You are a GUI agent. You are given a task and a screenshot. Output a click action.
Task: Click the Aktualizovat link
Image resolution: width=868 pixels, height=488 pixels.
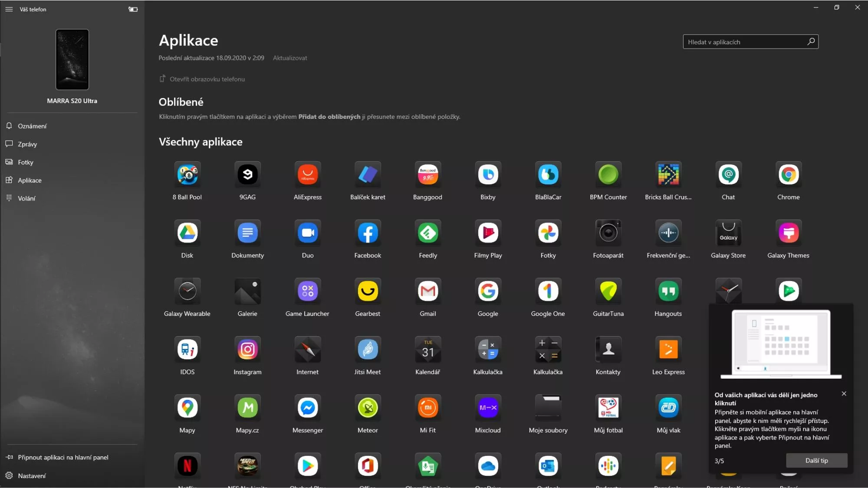[x=290, y=58]
